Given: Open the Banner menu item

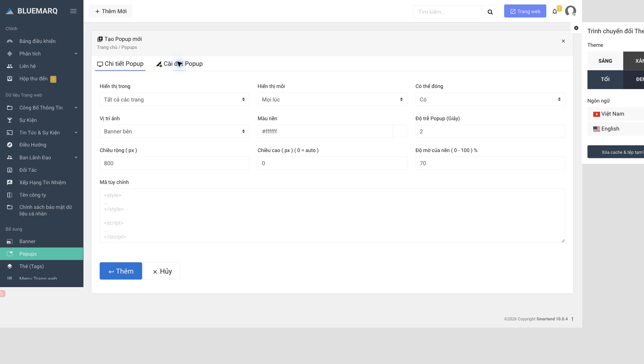Looking at the screenshot, I should tap(27, 241).
